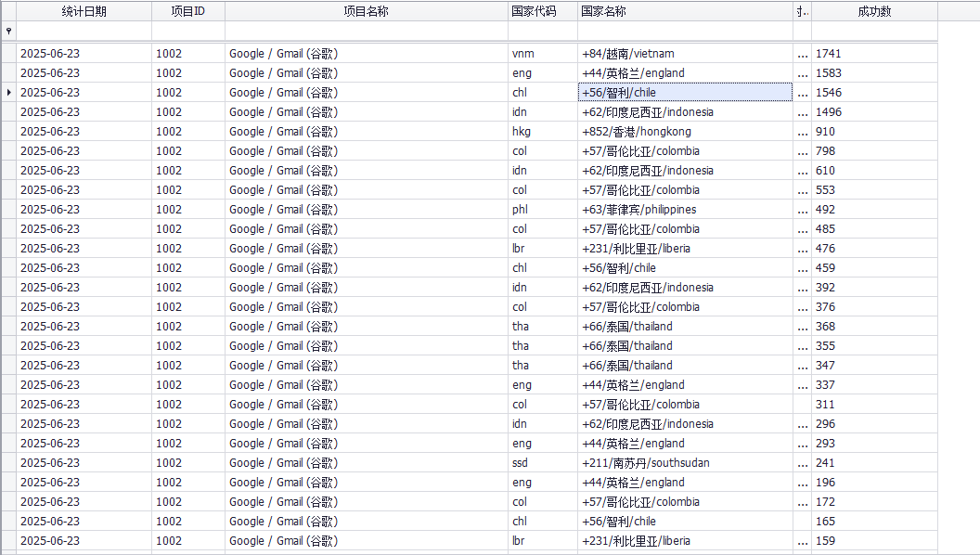
Task: Click the chl code cell in the 165 row
Action: pos(543,522)
